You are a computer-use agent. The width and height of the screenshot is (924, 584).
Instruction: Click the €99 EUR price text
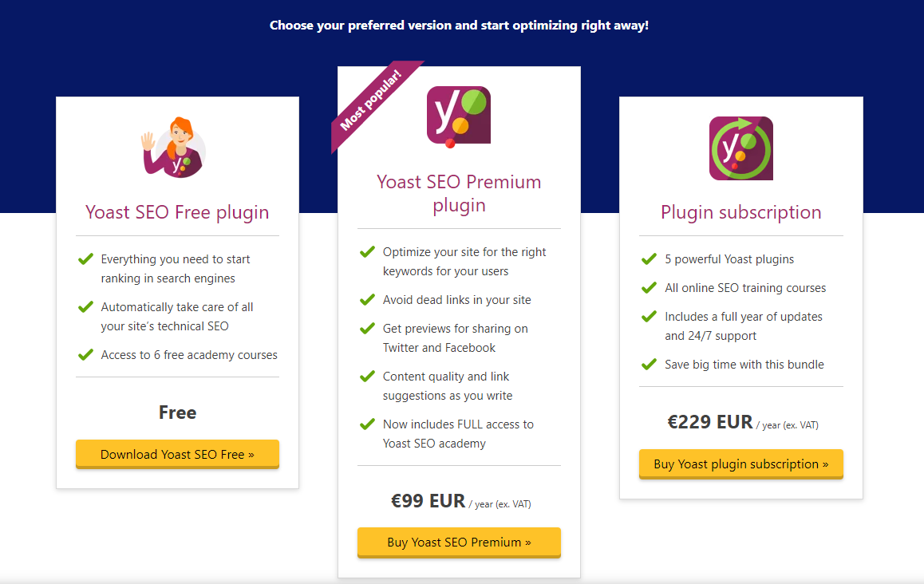click(x=428, y=501)
